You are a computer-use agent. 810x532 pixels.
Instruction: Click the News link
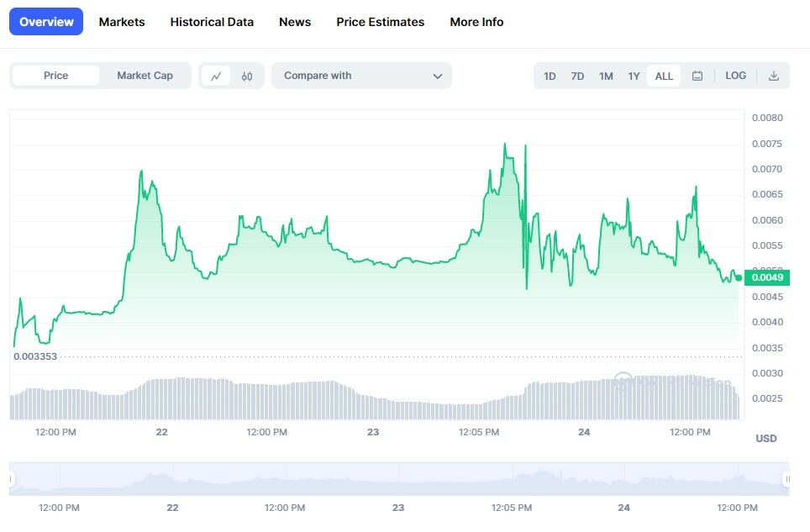click(x=294, y=22)
